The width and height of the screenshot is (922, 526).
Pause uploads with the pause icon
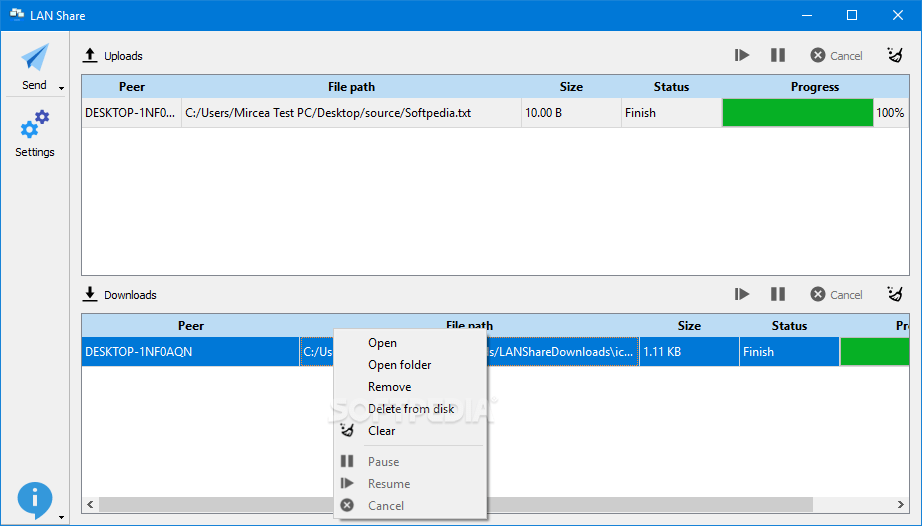pos(778,55)
